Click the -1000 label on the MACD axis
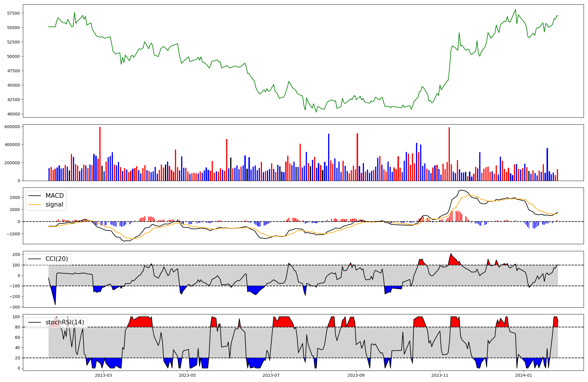 pos(14,234)
